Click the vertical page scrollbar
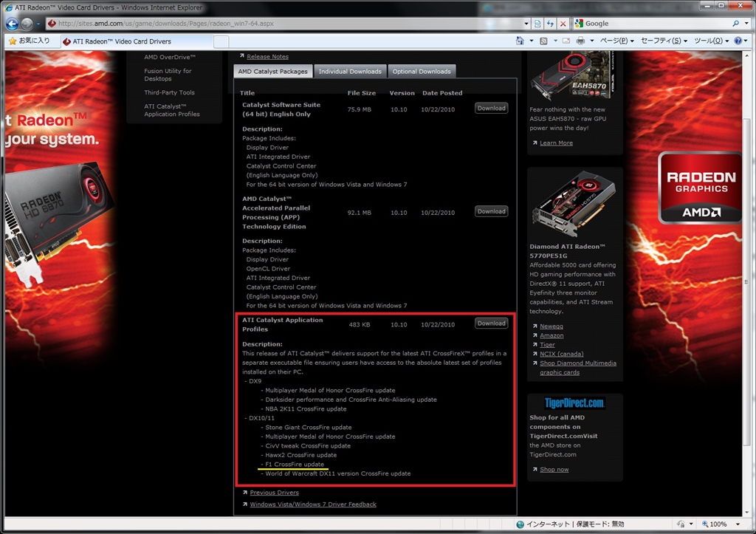Viewport: 756px width, 534px height. (x=747, y=282)
